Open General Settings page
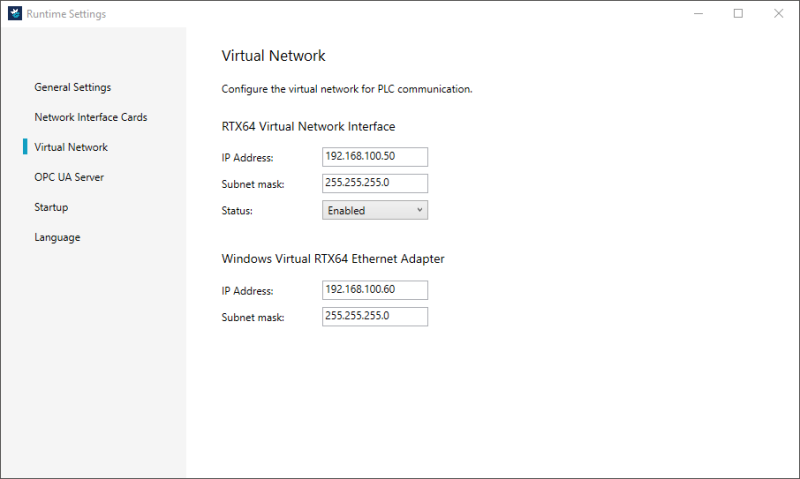 72,87
